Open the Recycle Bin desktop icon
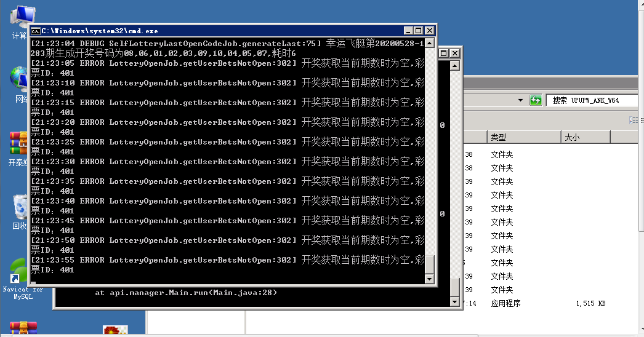Image resolution: width=644 pixels, height=337 pixels. click(x=20, y=208)
